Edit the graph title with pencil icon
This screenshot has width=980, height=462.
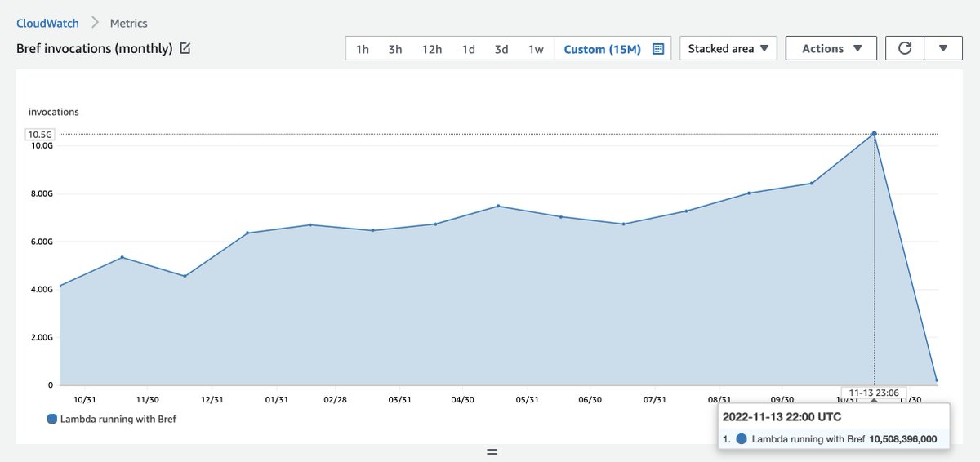(x=185, y=49)
